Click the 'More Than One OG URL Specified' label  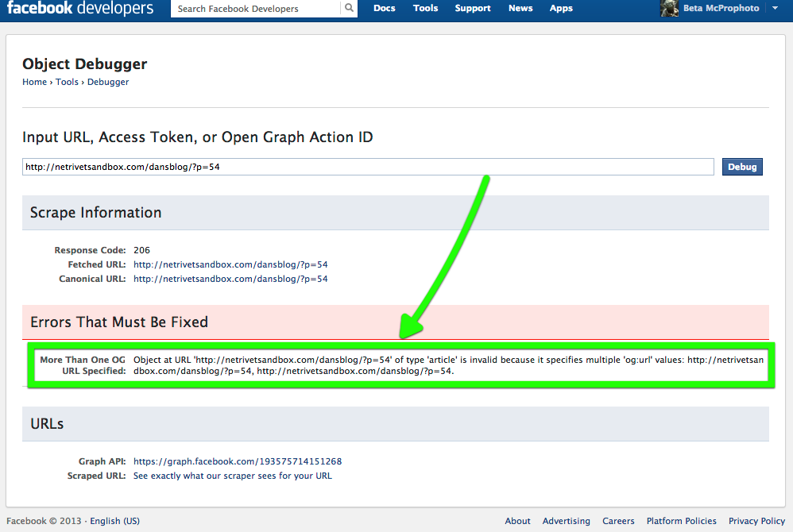[x=83, y=365]
